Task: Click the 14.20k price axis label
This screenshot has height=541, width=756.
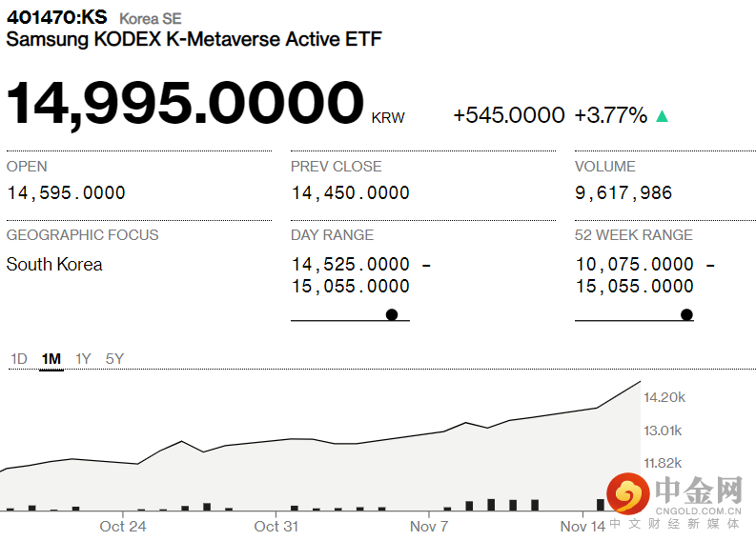Action: pos(663,397)
